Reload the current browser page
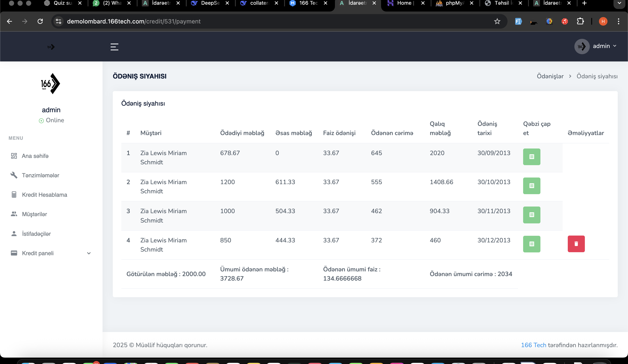The width and height of the screenshot is (628, 364). (40, 21)
